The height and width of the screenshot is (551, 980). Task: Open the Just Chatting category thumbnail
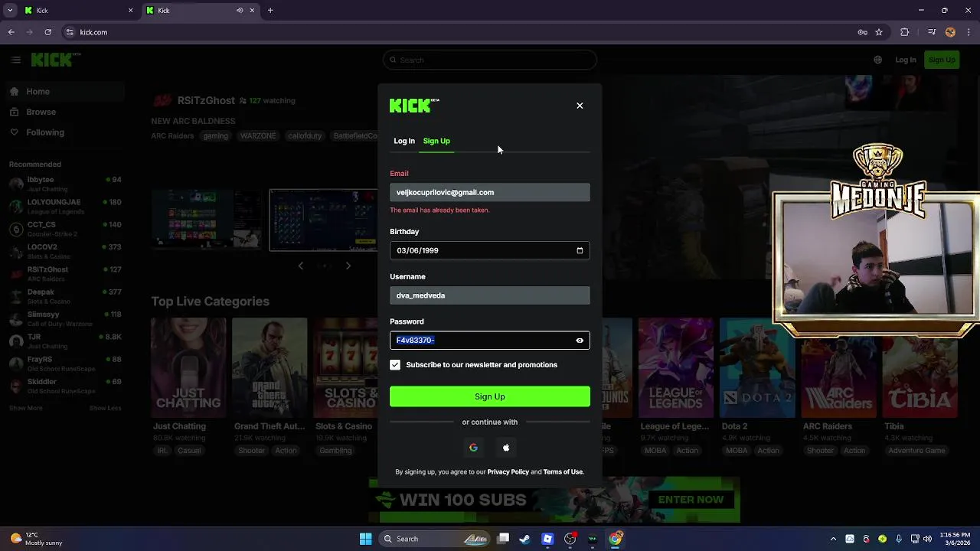point(188,367)
